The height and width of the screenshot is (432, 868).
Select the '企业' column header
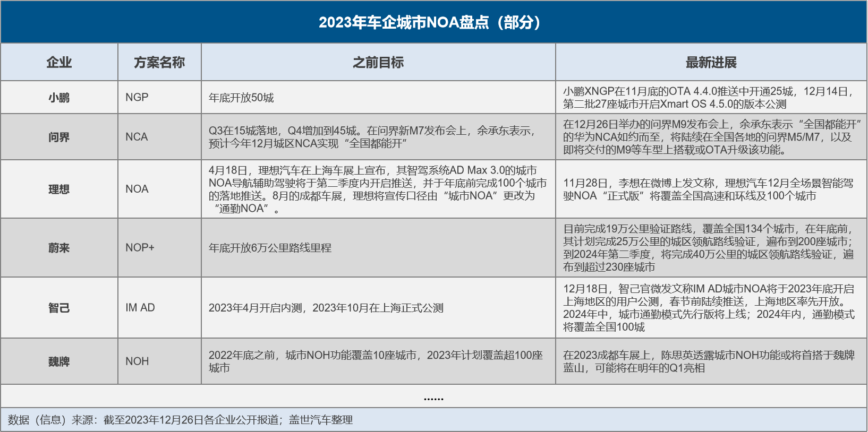click(x=59, y=62)
